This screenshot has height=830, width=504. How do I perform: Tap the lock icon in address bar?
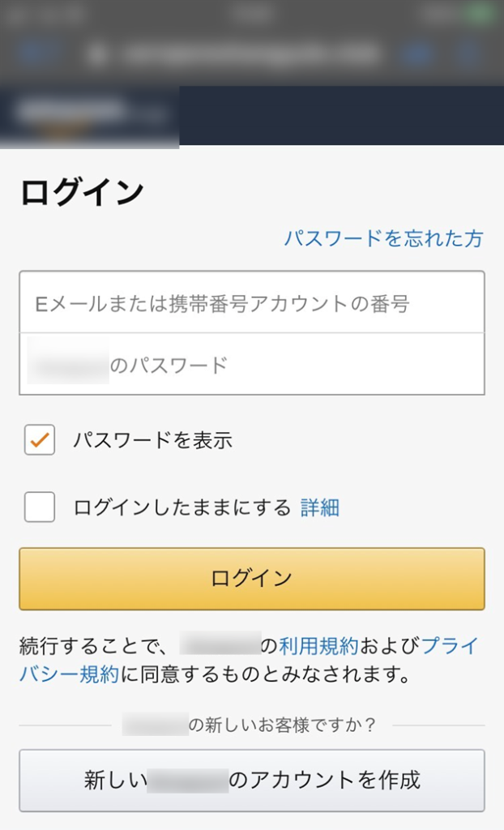pyautogui.click(x=99, y=54)
